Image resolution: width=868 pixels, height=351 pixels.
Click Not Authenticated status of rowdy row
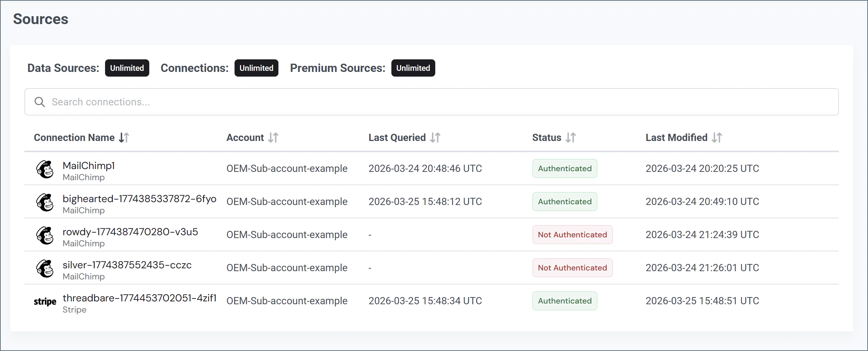point(572,234)
